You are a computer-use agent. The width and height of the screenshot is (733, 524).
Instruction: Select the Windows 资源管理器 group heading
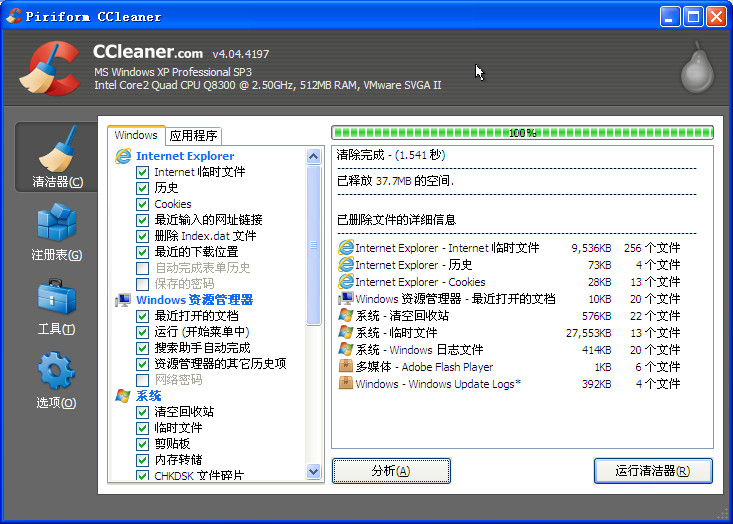click(x=194, y=300)
